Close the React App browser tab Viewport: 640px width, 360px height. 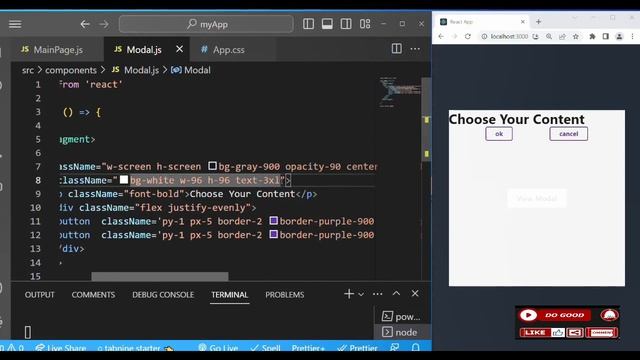(x=522, y=22)
